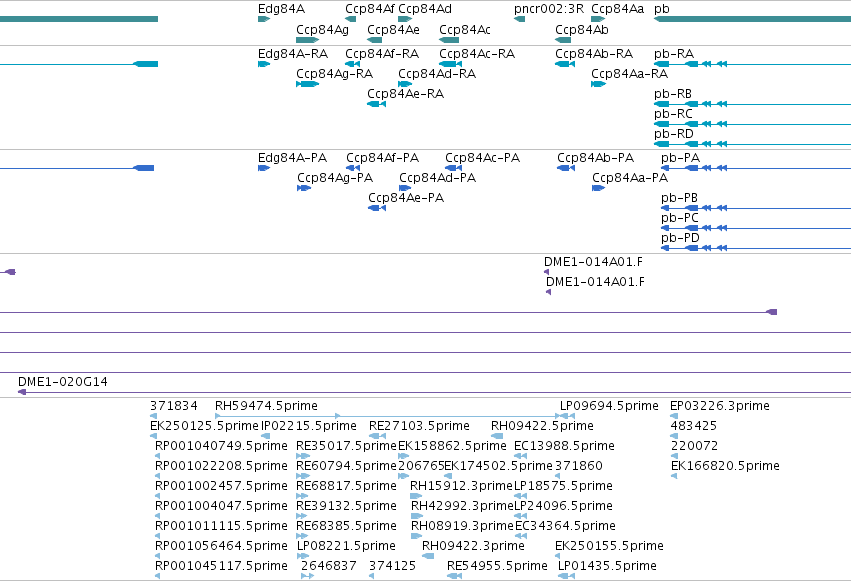Select the pncr002:3R gene feature

pos(519,19)
